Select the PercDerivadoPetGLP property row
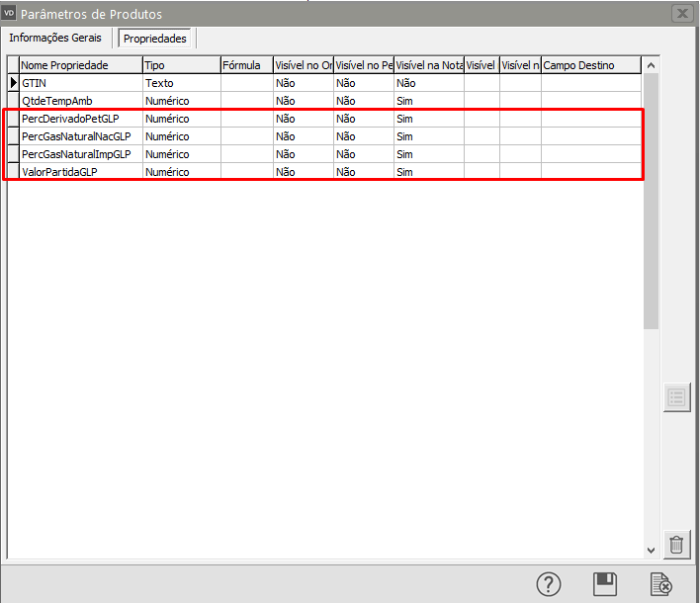Screen dimensions: 700x603 click(x=80, y=119)
